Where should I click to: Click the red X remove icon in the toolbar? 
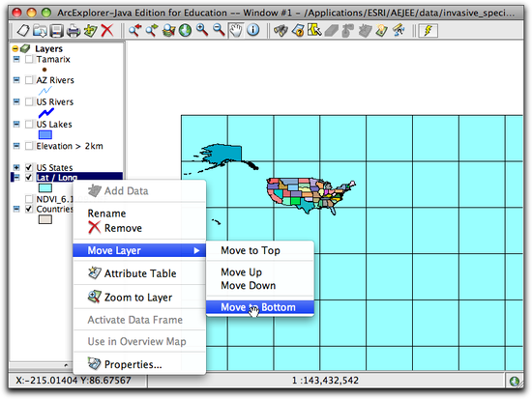pos(107,30)
